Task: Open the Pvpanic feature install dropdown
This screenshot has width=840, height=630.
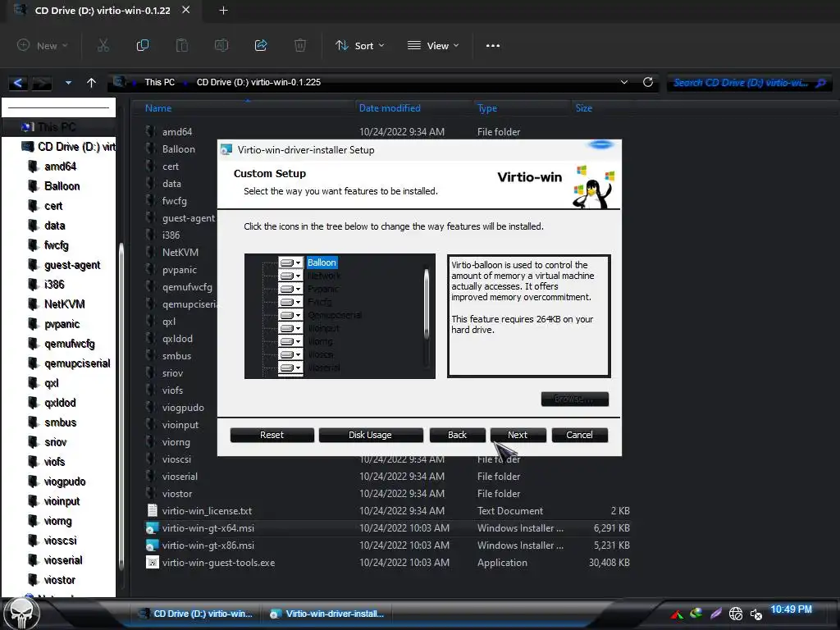Action: pyautogui.click(x=290, y=289)
